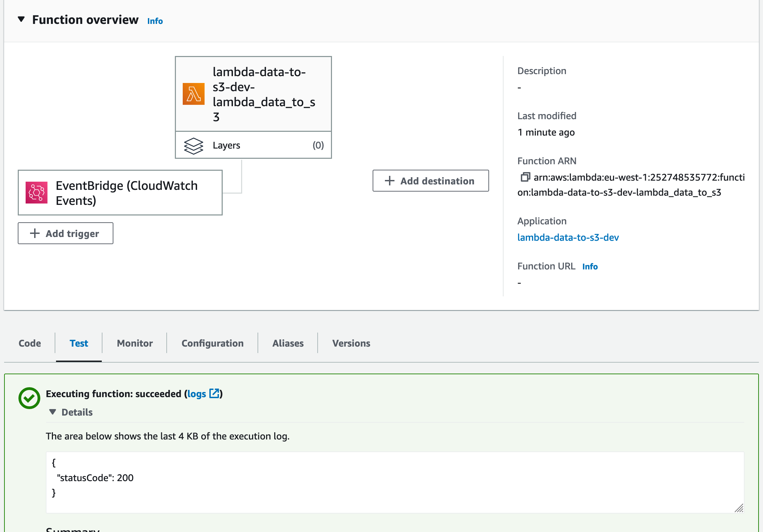Open Info link next to Function URL
This screenshot has width=763, height=532.
(x=590, y=266)
